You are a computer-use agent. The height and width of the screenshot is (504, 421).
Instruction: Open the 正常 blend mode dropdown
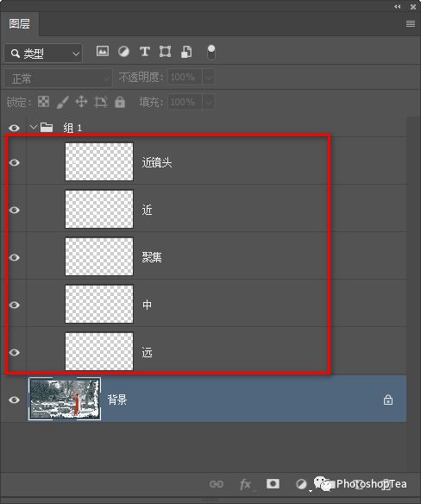[58, 79]
